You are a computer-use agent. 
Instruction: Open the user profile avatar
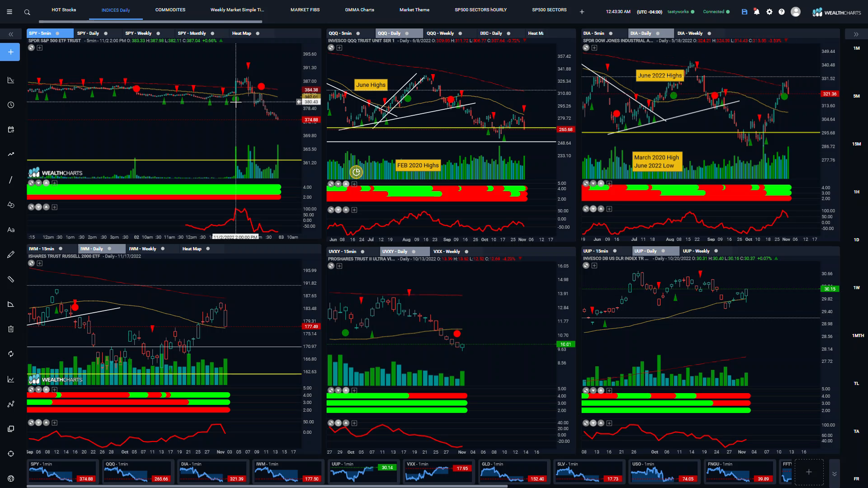coord(796,12)
